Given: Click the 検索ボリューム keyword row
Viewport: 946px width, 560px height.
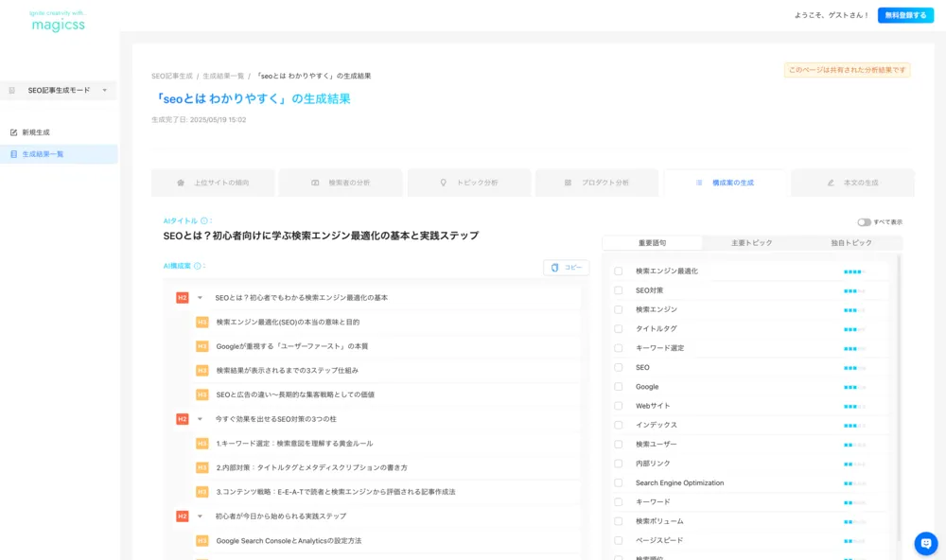Looking at the screenshot, I should [x=748, y=521].
